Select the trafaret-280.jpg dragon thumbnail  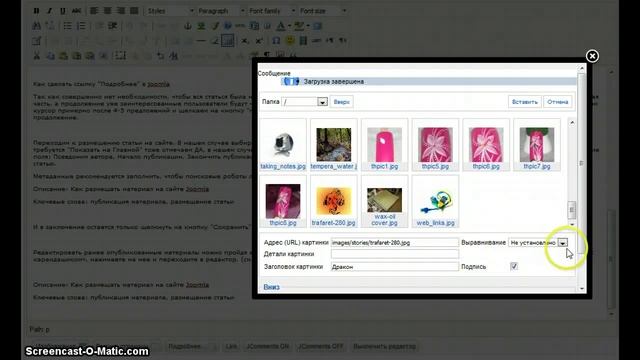[333, 201]
